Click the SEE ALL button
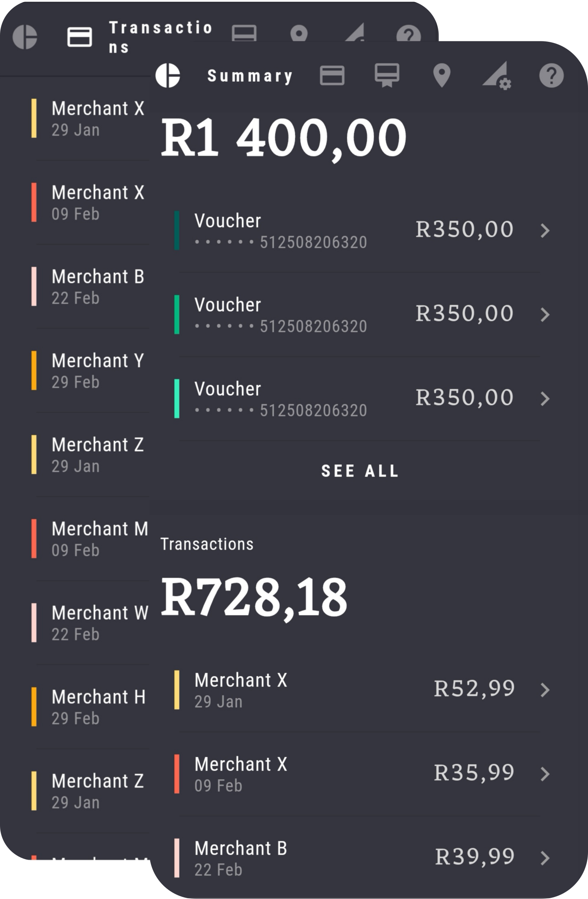The image size is (588, 899). pos(360,471)
